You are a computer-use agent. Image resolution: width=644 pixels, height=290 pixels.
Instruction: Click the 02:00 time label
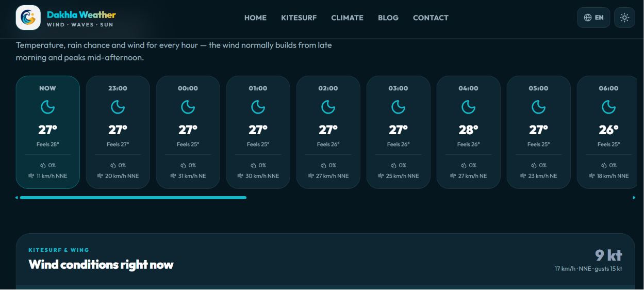tap(328, 88)
